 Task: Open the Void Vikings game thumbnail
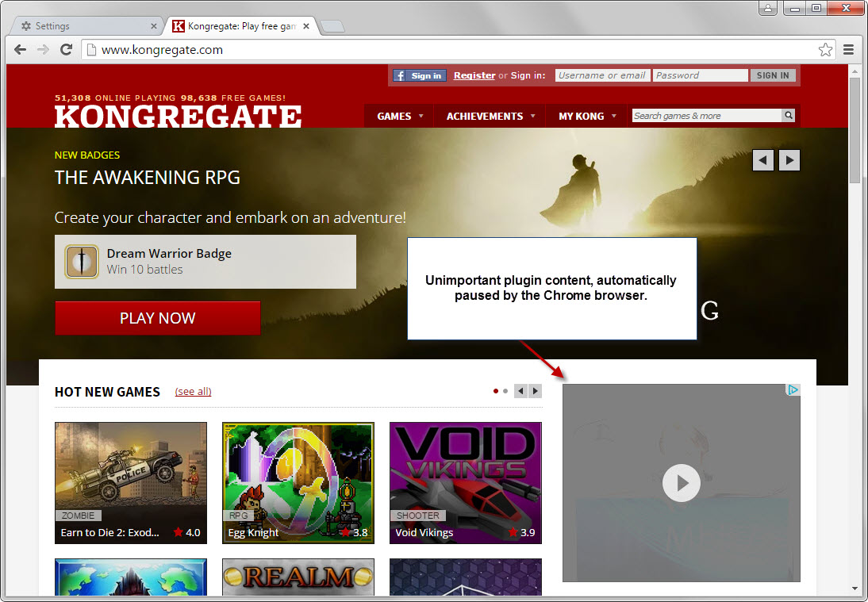coord(466,483)
